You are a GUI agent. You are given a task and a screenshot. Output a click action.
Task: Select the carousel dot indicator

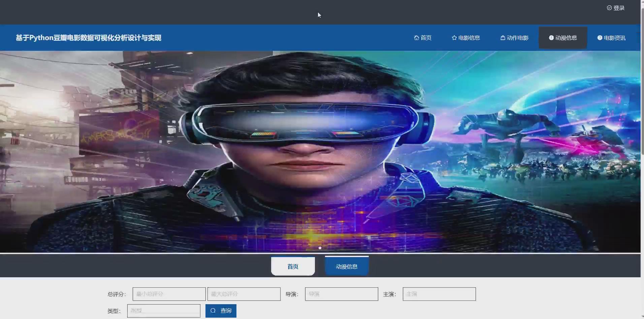(320, 248)
